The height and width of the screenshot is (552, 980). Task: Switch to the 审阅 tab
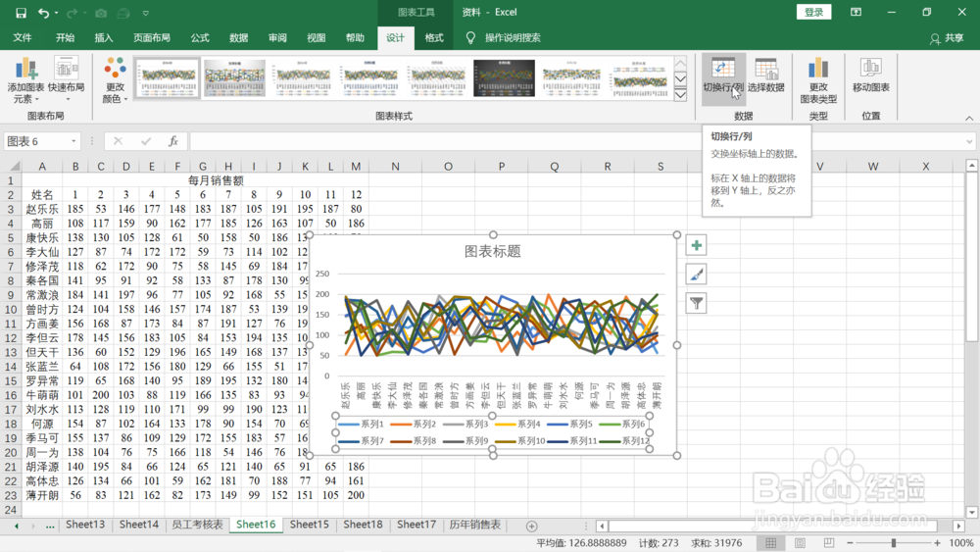277,37
